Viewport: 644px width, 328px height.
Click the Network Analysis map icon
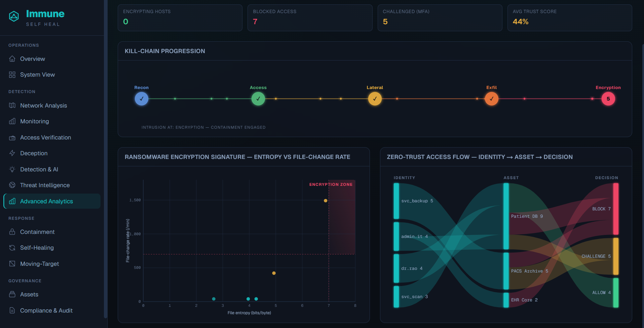pos(12,106)
